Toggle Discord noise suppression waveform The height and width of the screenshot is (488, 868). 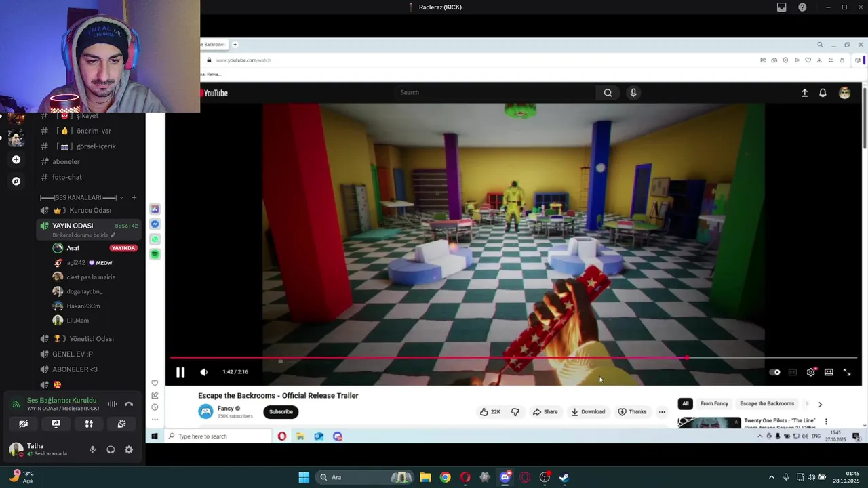pos(113,404)
